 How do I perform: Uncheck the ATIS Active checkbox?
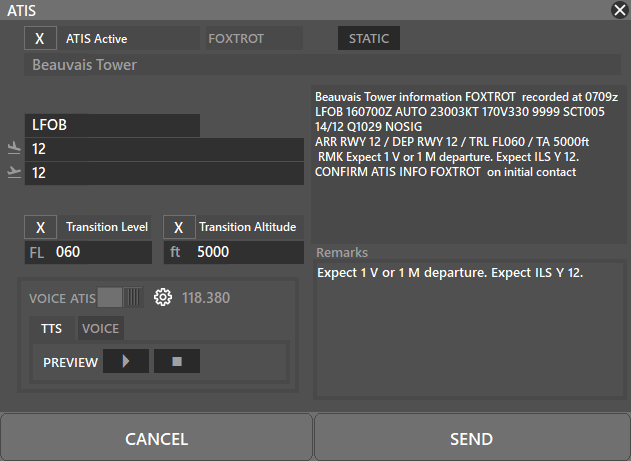40,38
